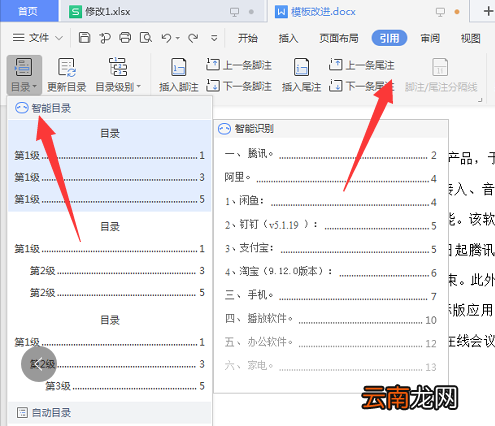The height and width of the screenshot is (426, 495).
Task: Choose the three-level 目录 template
Action: pos(109,352)
